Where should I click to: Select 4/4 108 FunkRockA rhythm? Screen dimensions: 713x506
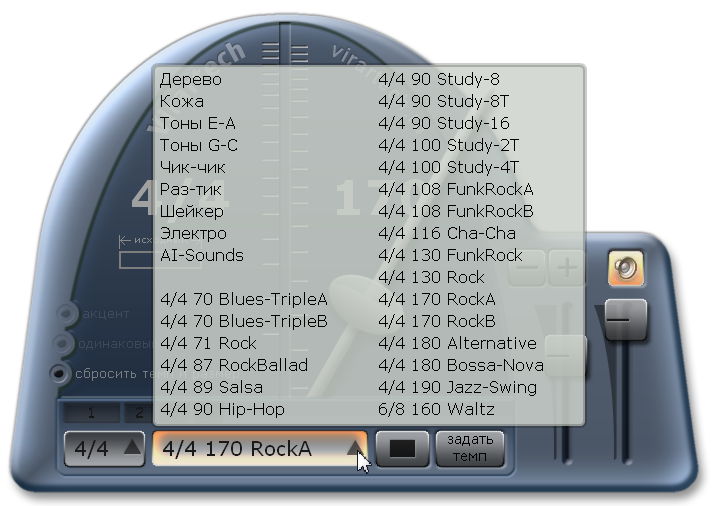coord(456,189)
